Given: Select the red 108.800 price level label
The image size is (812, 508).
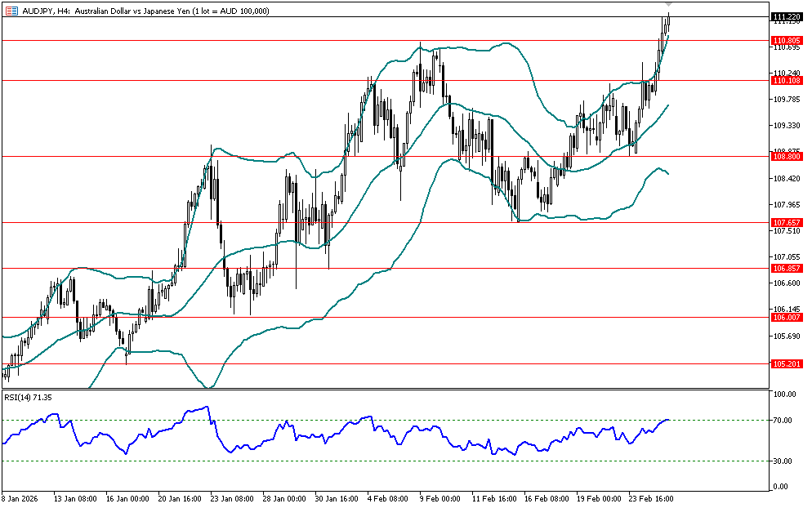Looking at the screenshot, I should click(x=785, y=156).
